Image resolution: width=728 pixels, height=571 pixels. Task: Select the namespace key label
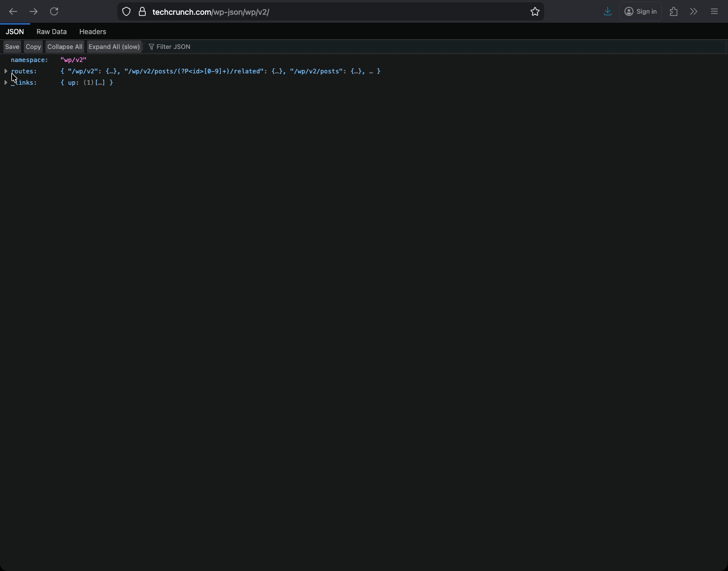click(29, 60)
